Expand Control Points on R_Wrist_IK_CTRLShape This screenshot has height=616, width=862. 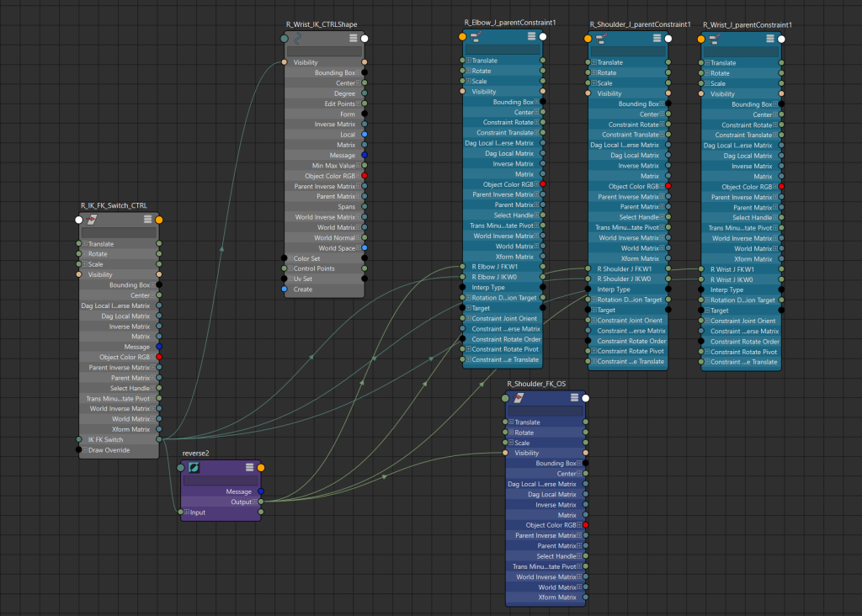[x=290, y=268]
